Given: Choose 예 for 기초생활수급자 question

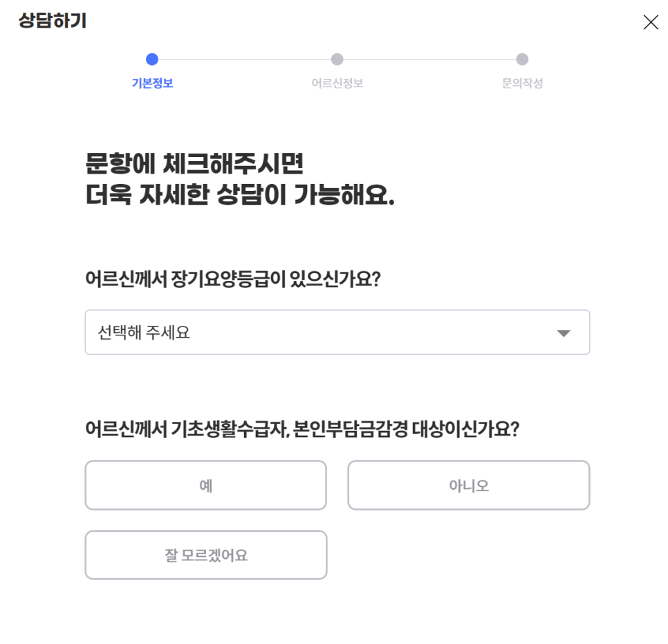Looking at the screenshot, I should (x=205, y=486).
